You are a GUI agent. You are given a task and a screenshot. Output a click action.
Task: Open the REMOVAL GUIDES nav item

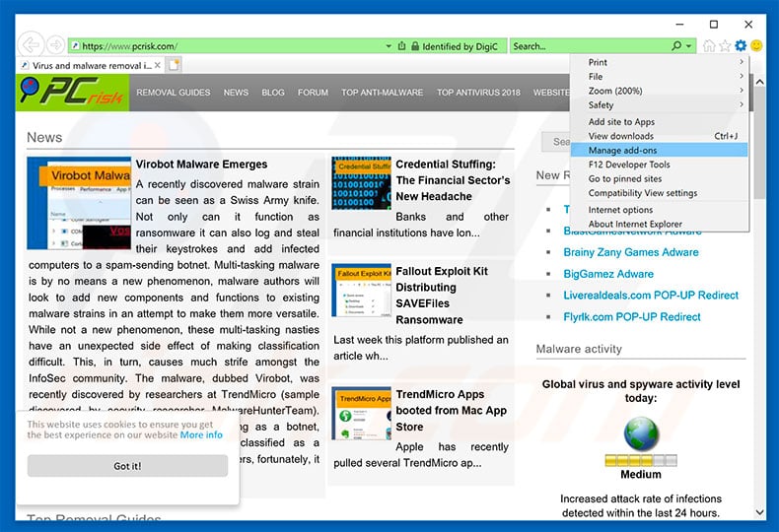click(174, 93)
